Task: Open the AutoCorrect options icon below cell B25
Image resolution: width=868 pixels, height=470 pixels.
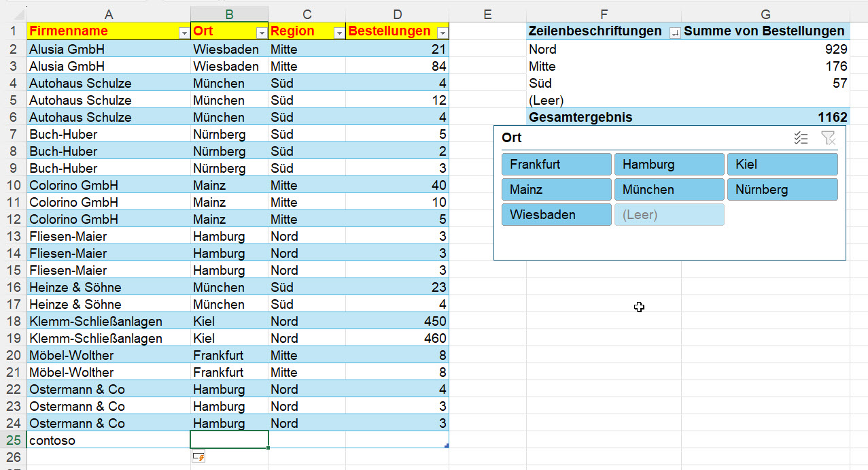Action: pos(198,458)
